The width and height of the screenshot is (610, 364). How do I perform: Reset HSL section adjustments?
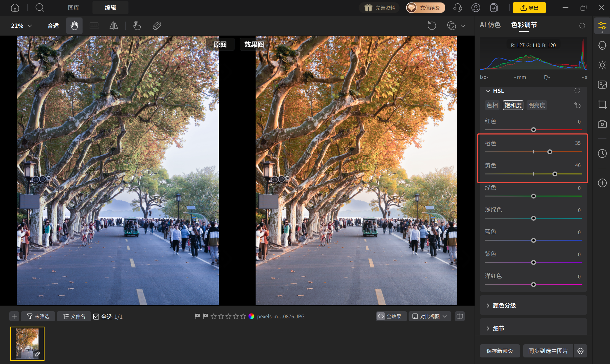tap(577, 90)
